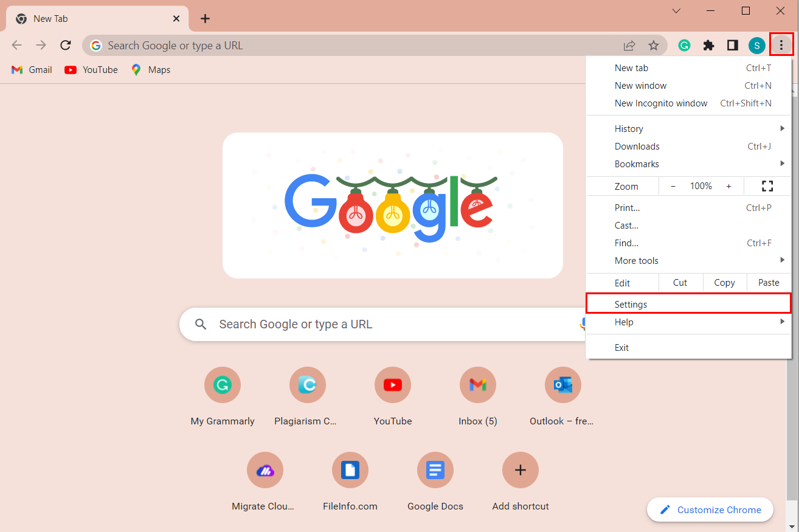
Task: Toggle the side panel icon
Action: [x=733, y=45]
